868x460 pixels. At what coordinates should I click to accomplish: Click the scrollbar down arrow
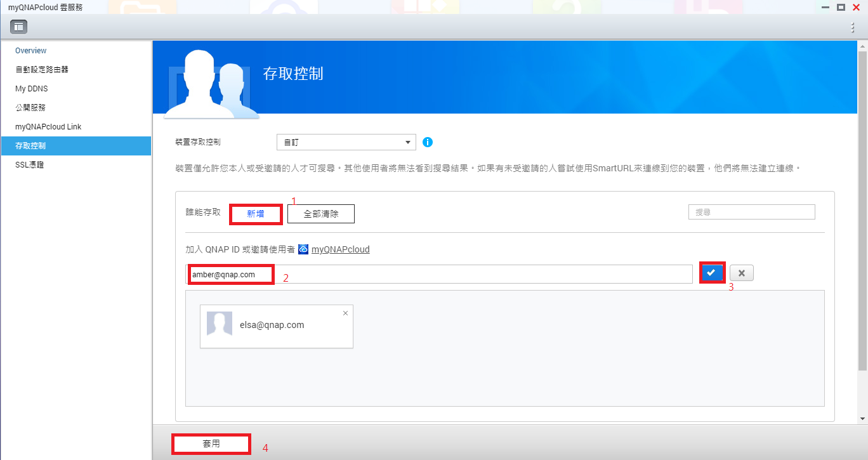click(862, 419)
